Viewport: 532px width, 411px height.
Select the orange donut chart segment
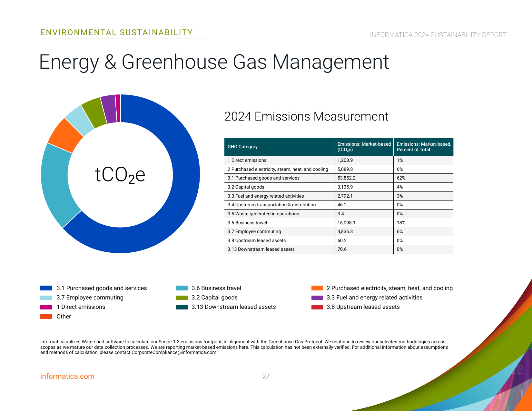click(x=65, y=135)
